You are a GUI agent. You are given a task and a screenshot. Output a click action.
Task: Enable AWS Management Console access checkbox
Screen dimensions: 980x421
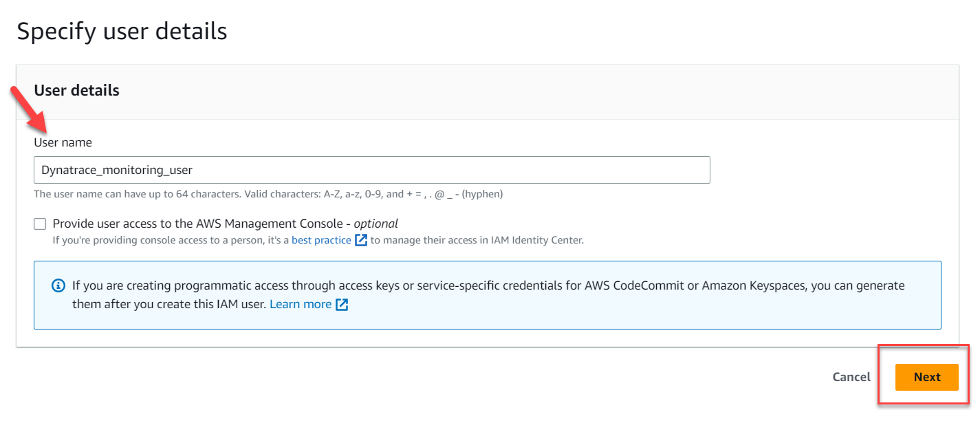[x=41, y=224]
